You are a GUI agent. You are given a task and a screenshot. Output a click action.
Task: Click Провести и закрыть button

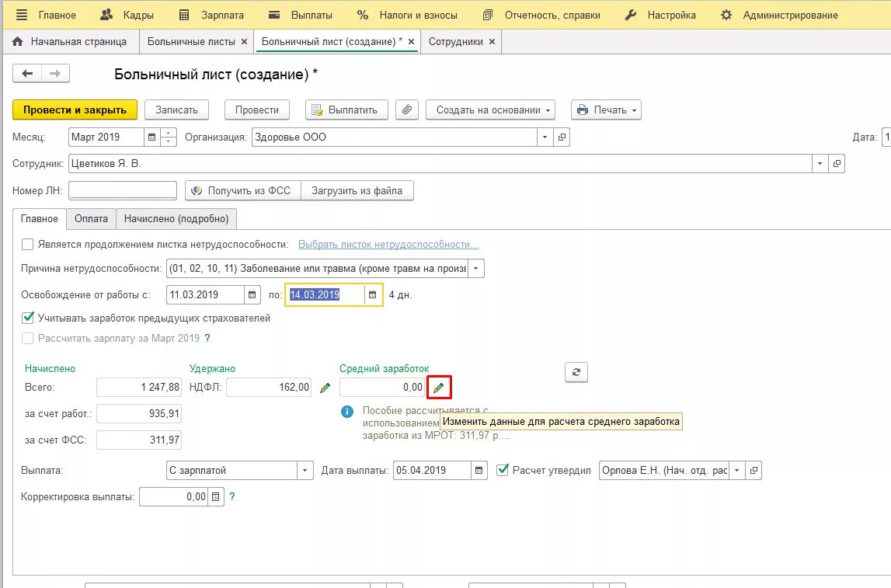pyautogui.click(x=75, y=110)
